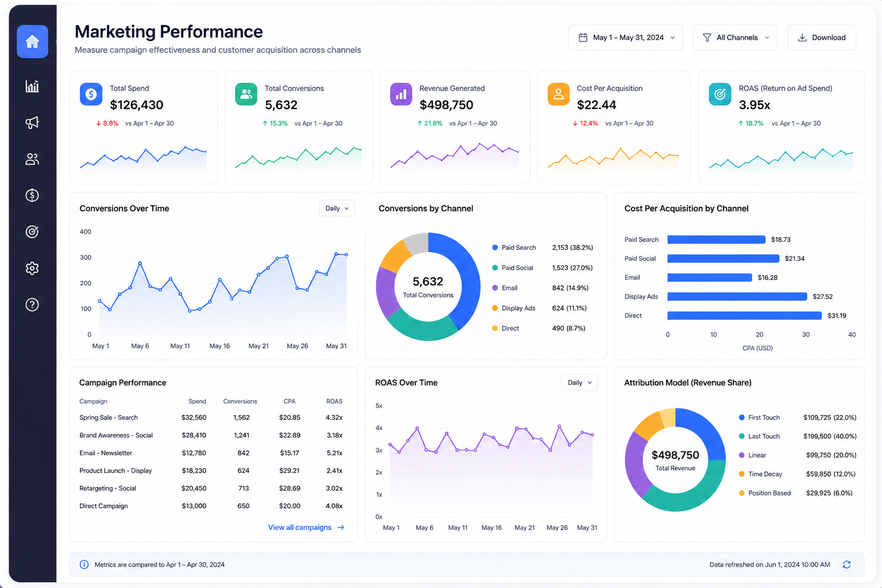Screen dimensions: 882x588
Task: Open the help question mark icon
Action: pyautogui.click(x=32, y=304)
